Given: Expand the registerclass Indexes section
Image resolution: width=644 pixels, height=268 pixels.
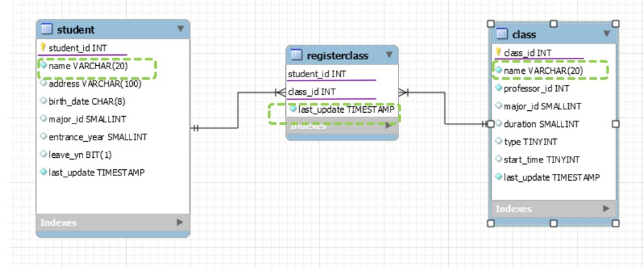Looking at the screenshot, I should click(x=388, y=126).
